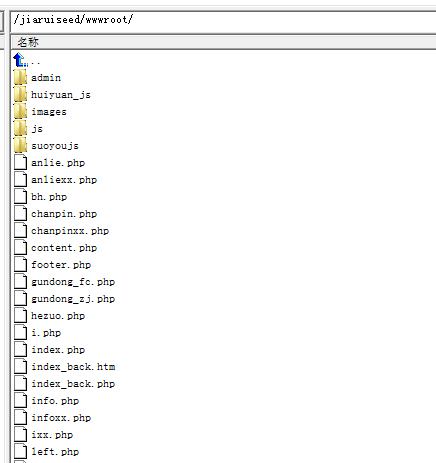
Task: Select the left.php file
Action: [55, 452]
